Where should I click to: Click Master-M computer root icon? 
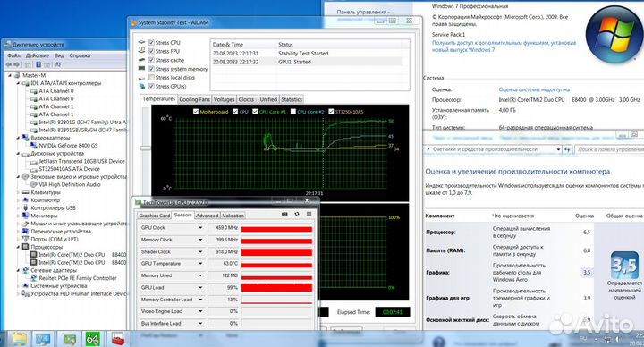(x=17, y=75)
